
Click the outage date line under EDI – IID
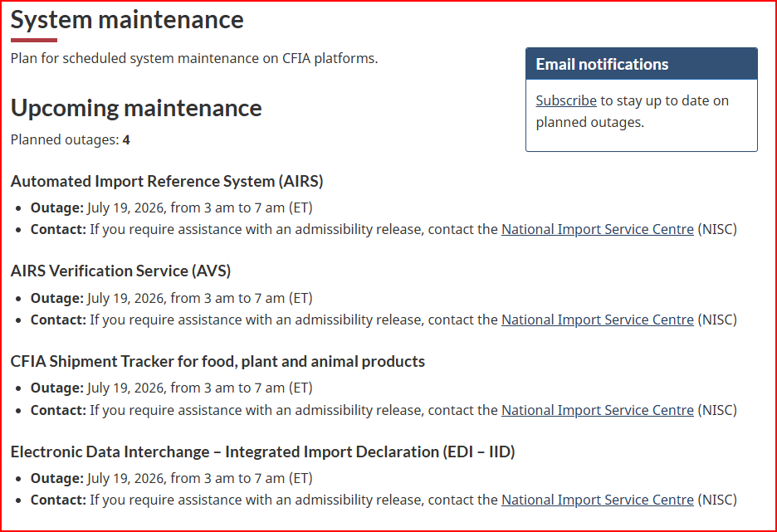[x=172, y=479]
